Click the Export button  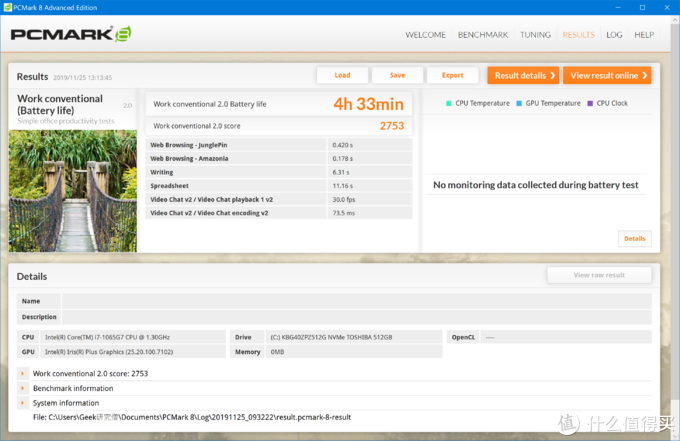pyautogui.click(x=452, y=75)
